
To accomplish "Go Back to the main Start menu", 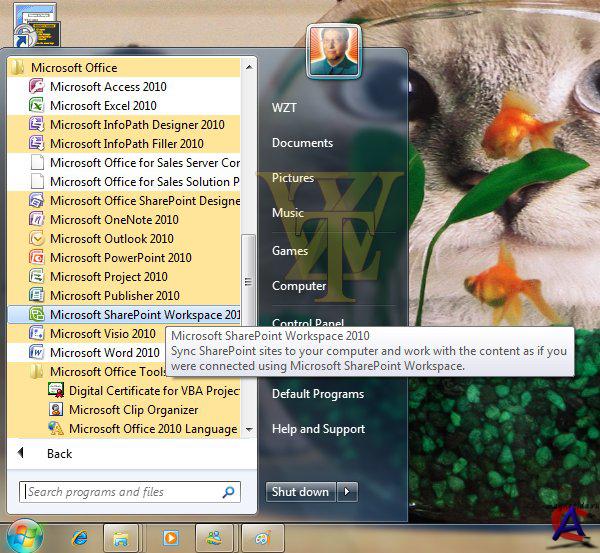I will point(58,454).
